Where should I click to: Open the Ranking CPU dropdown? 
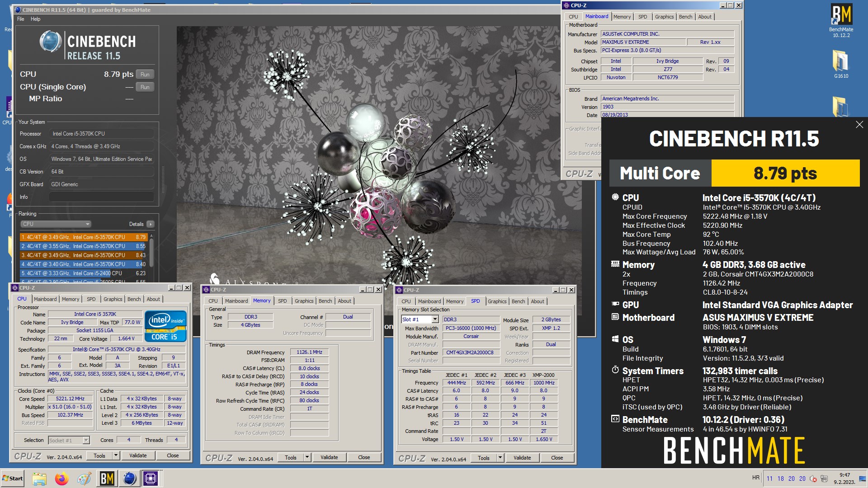(x=56, y=224)
